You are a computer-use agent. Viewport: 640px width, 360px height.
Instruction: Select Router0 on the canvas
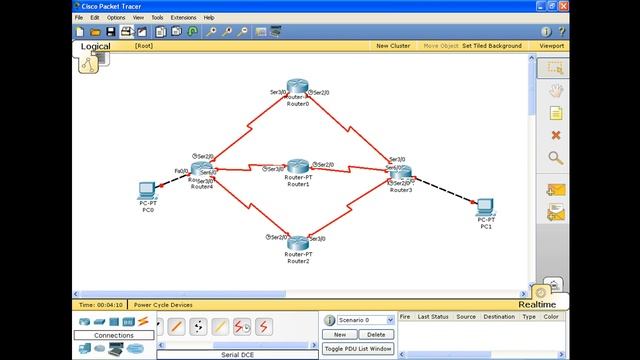[x=298, y=87]
